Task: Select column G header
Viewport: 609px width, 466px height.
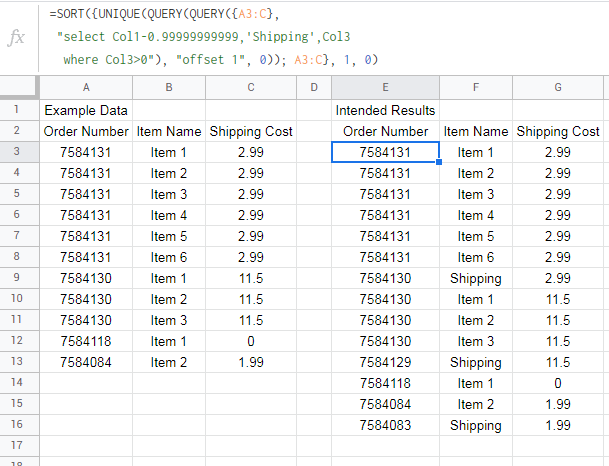Action: click(x=558, y=87)
